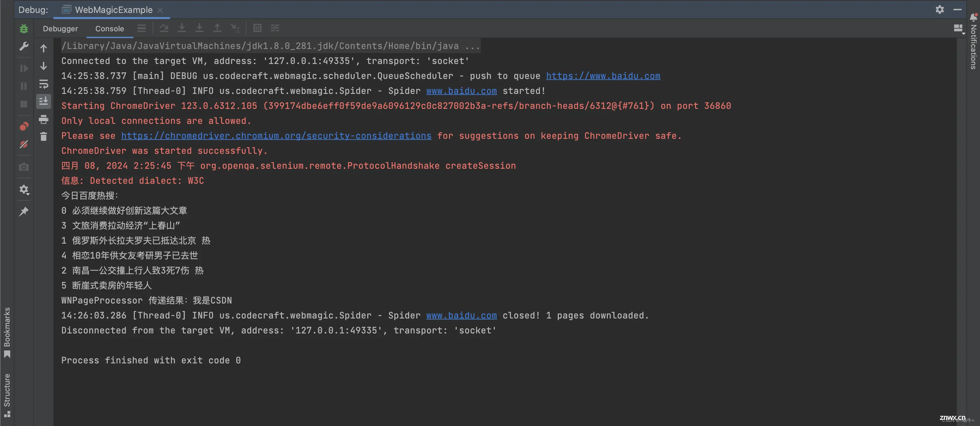Toggle the Mute Breakpoints icon
The width and height of the screenshot is (980, 426).
tap(23, 144)
